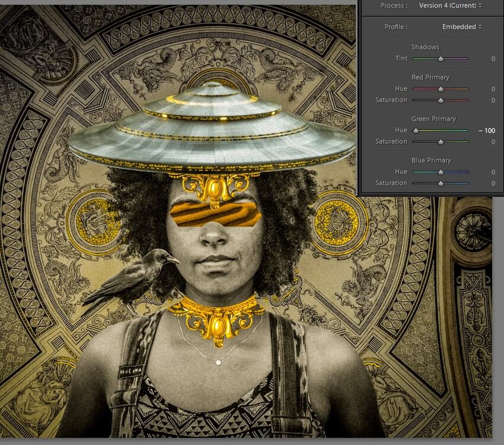Adjust the Shadows Tint slider handle

coord(441,59)
